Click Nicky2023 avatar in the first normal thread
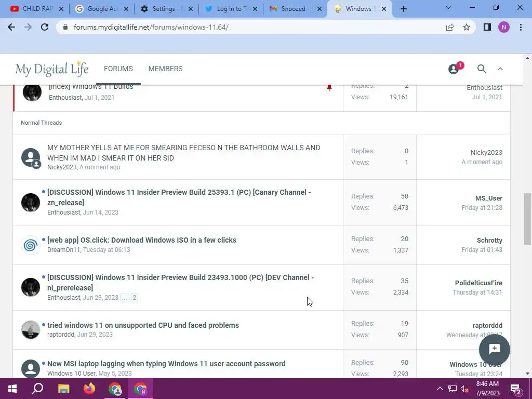 [31, 157]
